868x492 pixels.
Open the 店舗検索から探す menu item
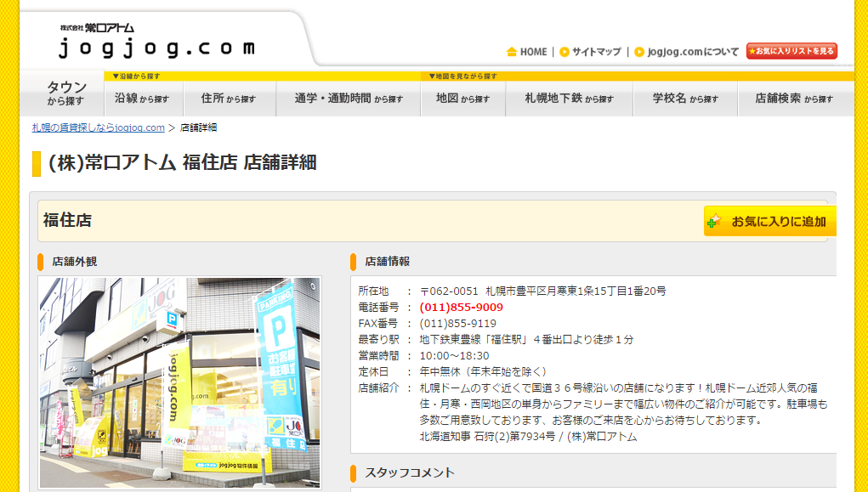794,99
